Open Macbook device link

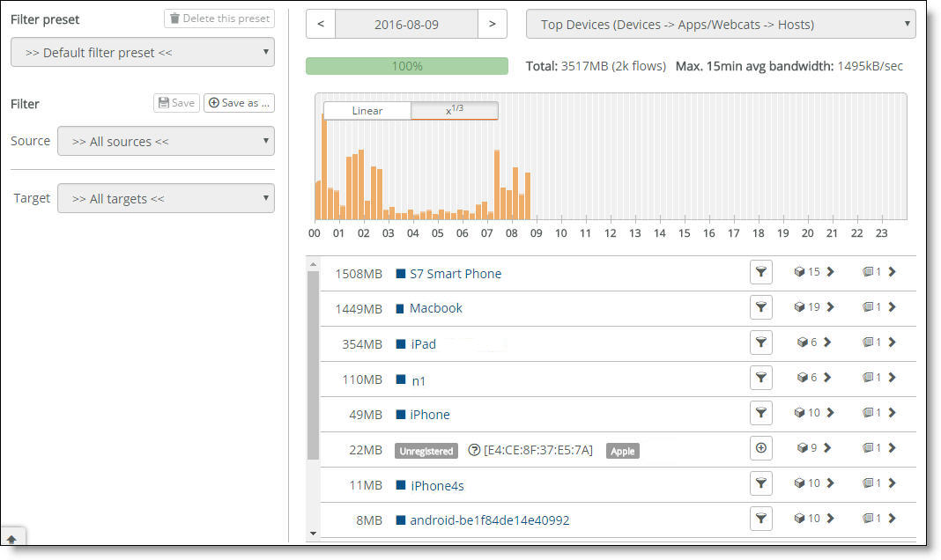click(435, 308)
